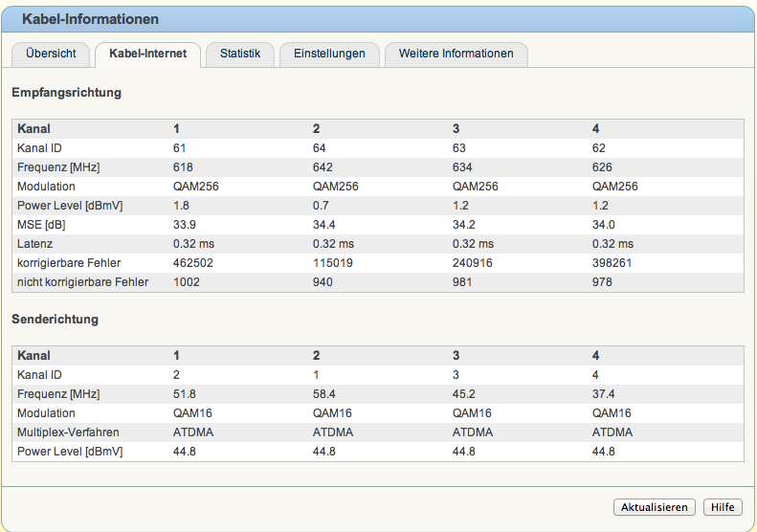Screen dimensions: 757x532
Task: Click the Latenz row label
Action: pos(34,244)
